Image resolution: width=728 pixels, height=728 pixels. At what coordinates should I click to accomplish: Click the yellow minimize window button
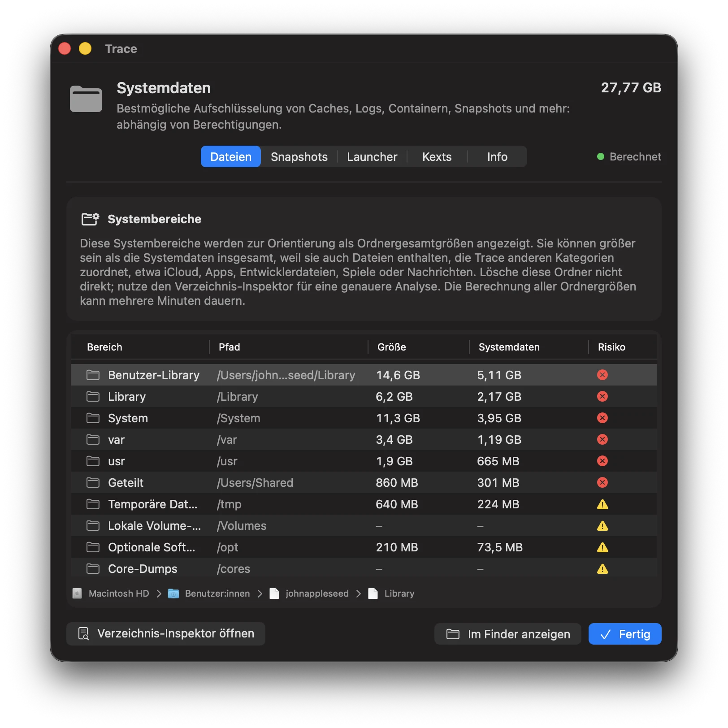pos(85,48)
